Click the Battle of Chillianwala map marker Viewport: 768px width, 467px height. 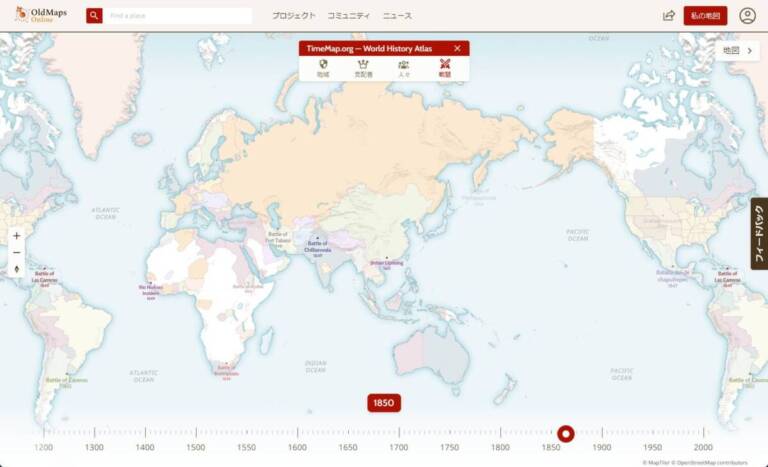point(317,247)
